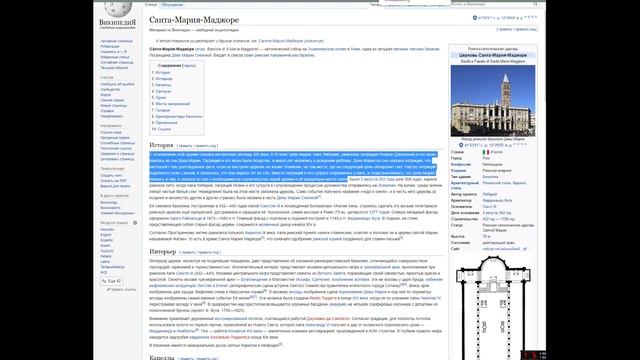Open 'Цитировать страницу' tool link
The width and height of the screenshot is (640, 360).
pyautogui.click(x=117, y=159)
